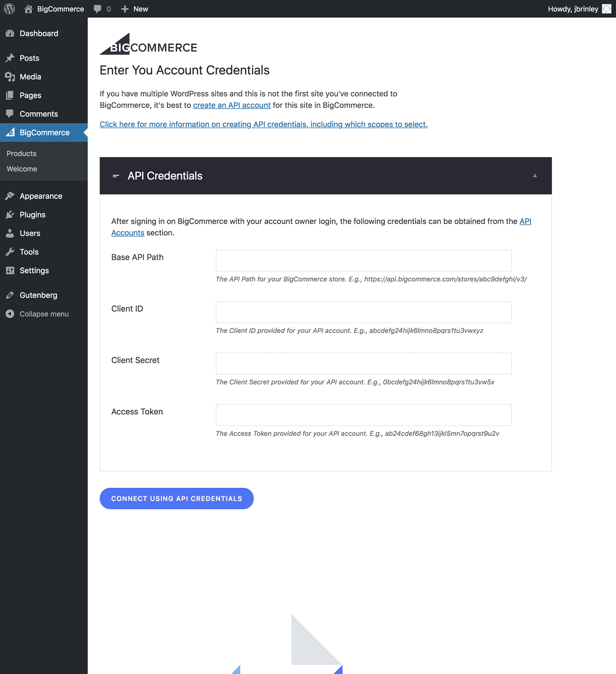Click the Posts pushpin icon
Viewport: 616px width, 674px height.
(x=10, y=58)
